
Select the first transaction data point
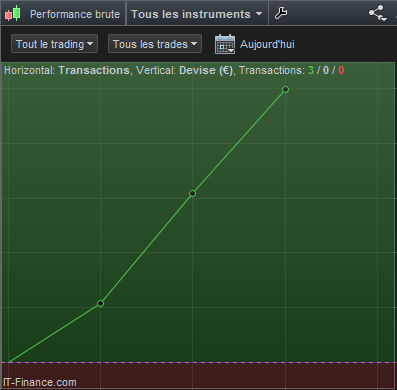100,303
